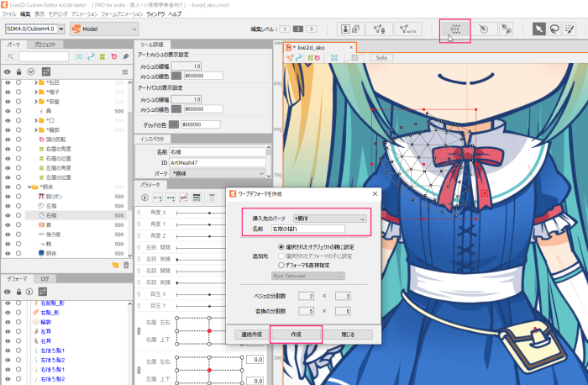
Task: Collapse the *胴体 folder
Action: pos(29,187)
